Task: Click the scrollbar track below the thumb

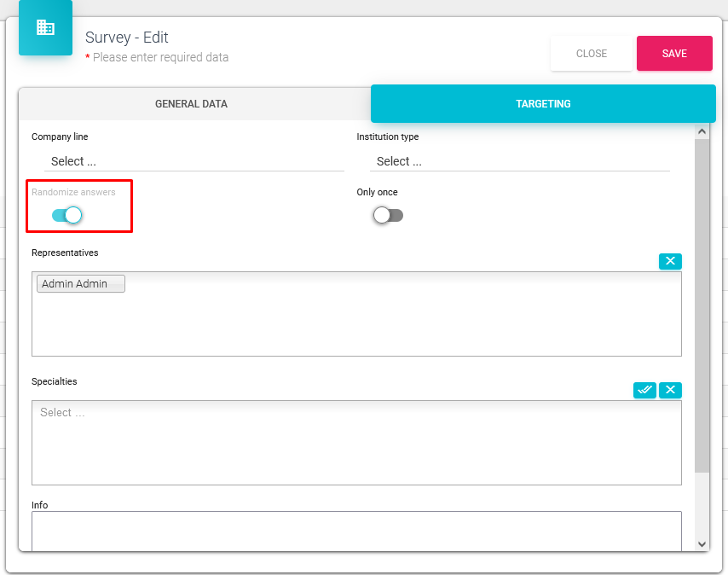Action: tap(702, 503)
